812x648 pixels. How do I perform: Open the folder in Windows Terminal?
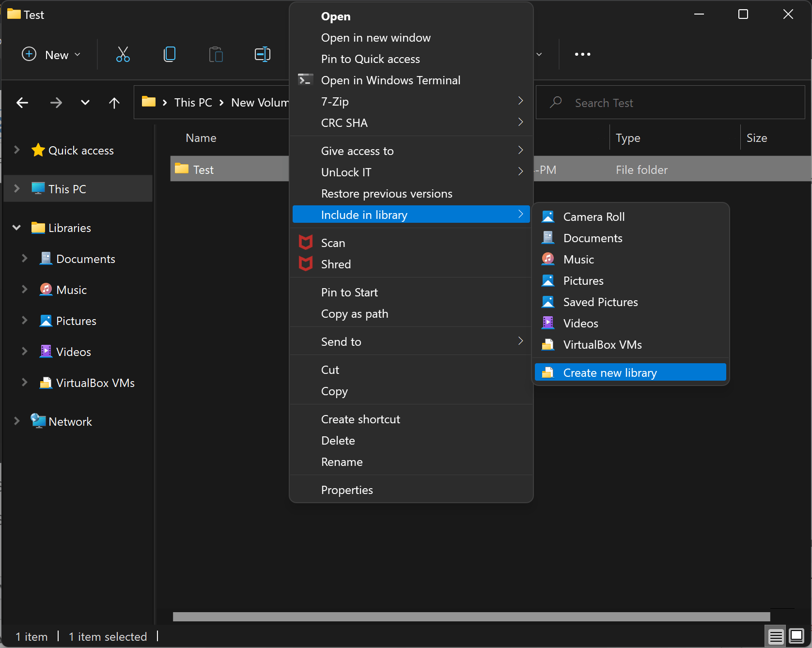point(390,80)
